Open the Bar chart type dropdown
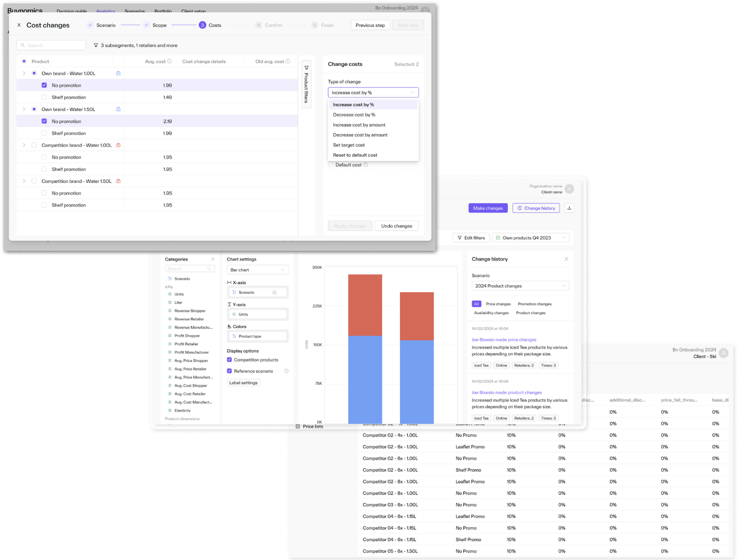This screenshot has width=739, height=560. (258, 270)
